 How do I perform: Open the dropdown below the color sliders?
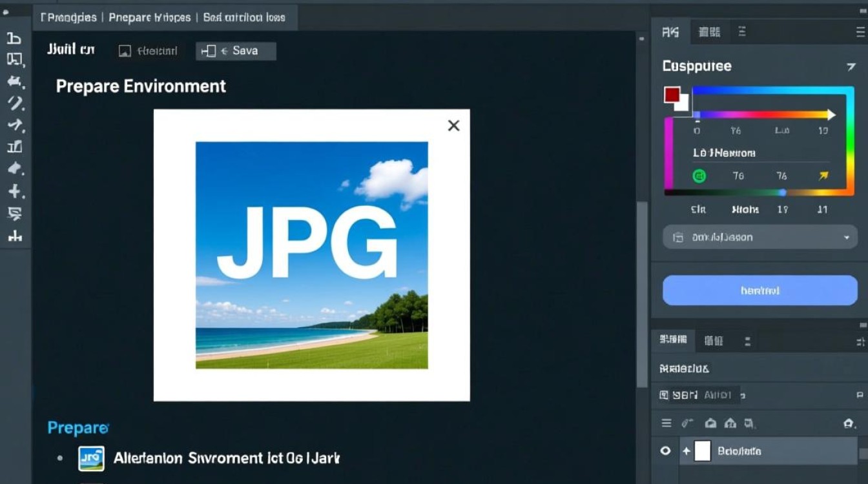(759, 237)
